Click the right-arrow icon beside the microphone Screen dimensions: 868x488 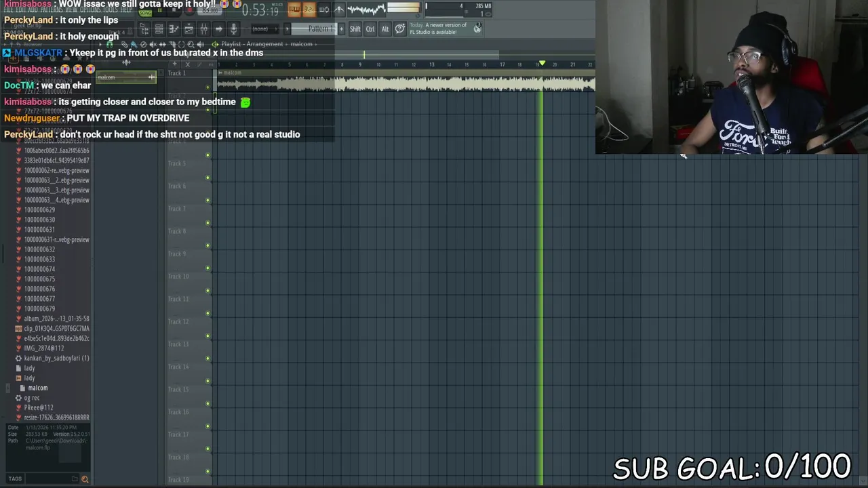click(219, 28)
